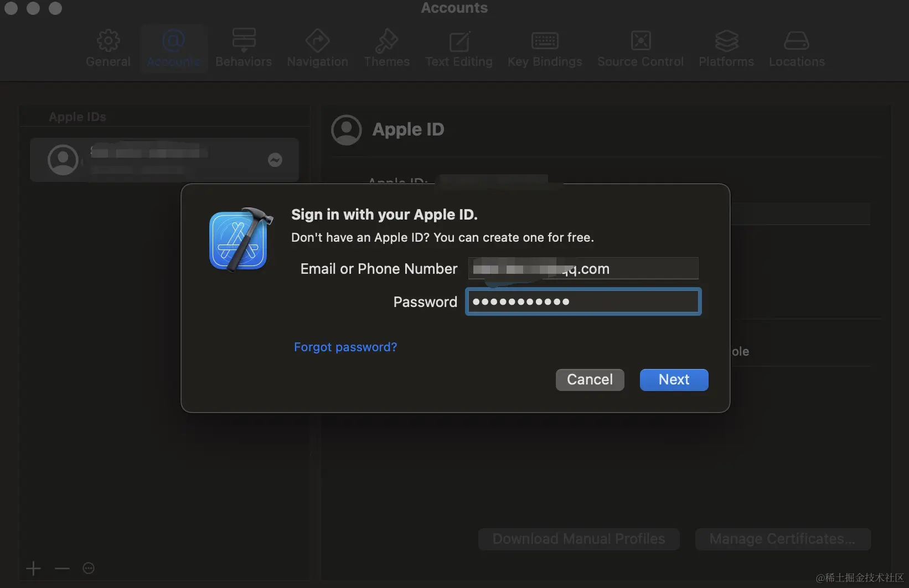Viewport: 909px width, 588px height.
Task: Open Manage Certificates button
Action: pos(783,539)
